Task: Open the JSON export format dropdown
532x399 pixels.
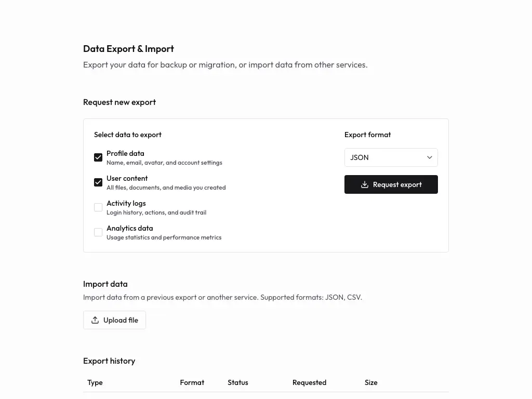Action: (391, 157)
